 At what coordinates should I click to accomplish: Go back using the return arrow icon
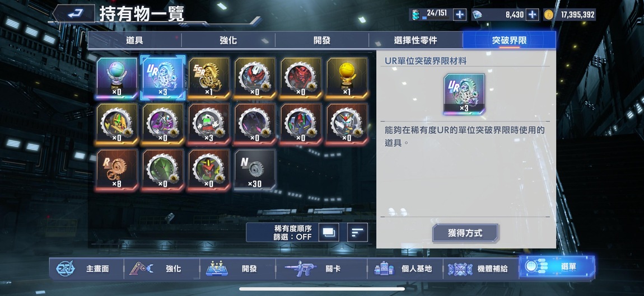coord(74,13)
